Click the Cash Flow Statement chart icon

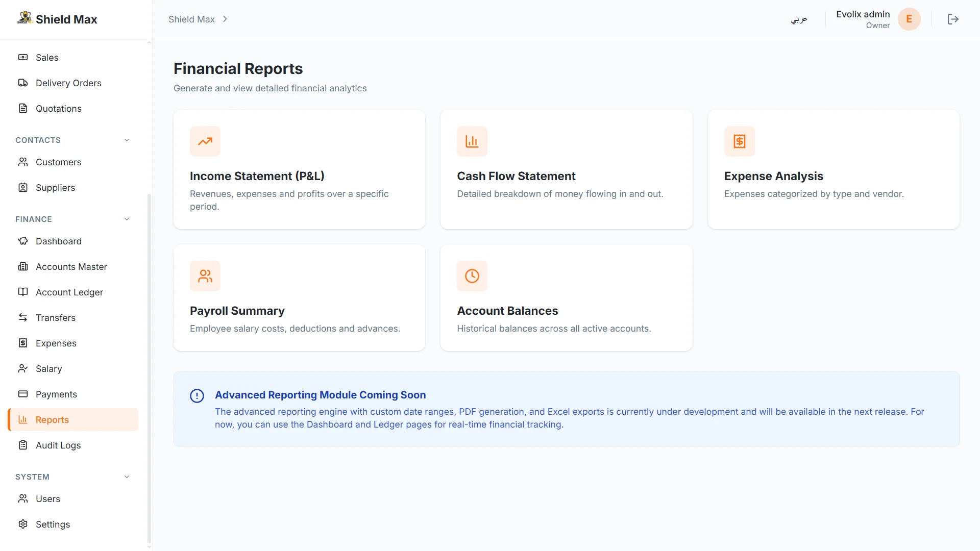pos(472,141)
